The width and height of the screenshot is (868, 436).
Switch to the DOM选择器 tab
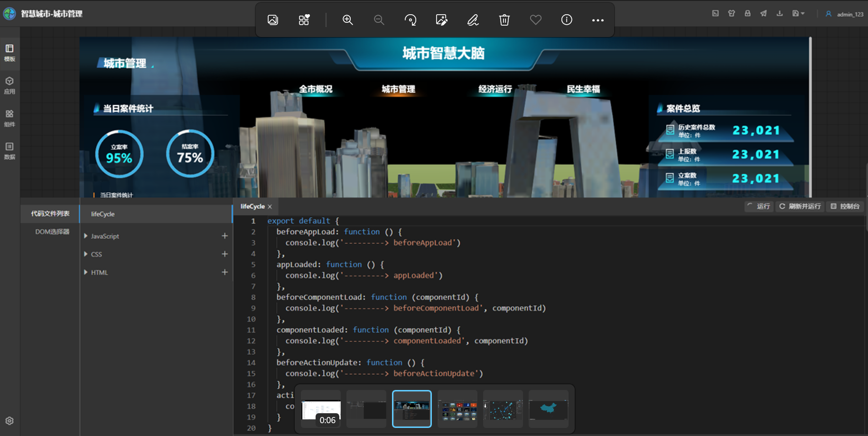click(x=52, y=232)
